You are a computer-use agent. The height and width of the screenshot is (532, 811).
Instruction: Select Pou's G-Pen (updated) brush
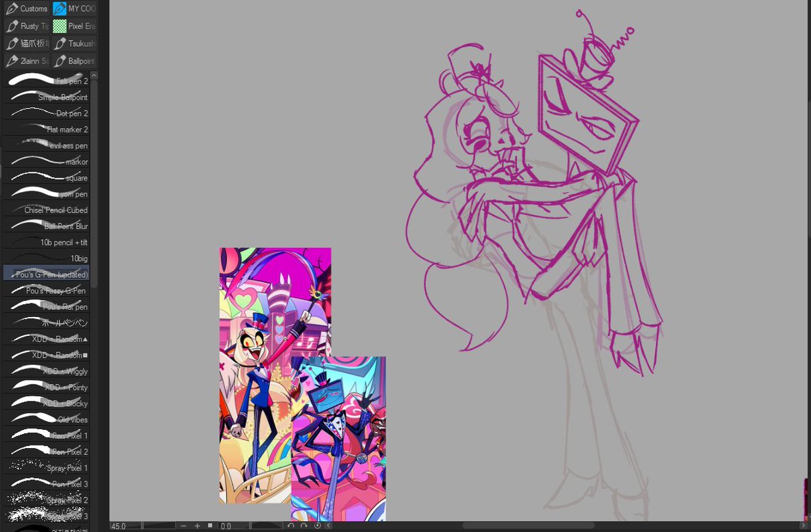(x=46, y=274)
